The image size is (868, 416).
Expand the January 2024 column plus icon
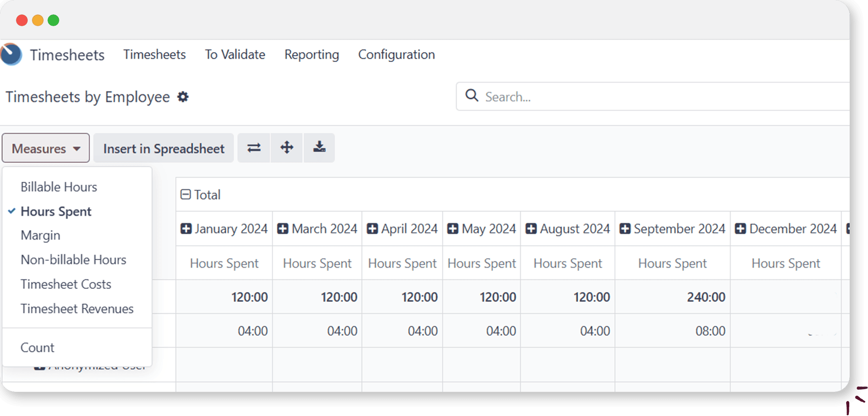[x=186, y=228]
